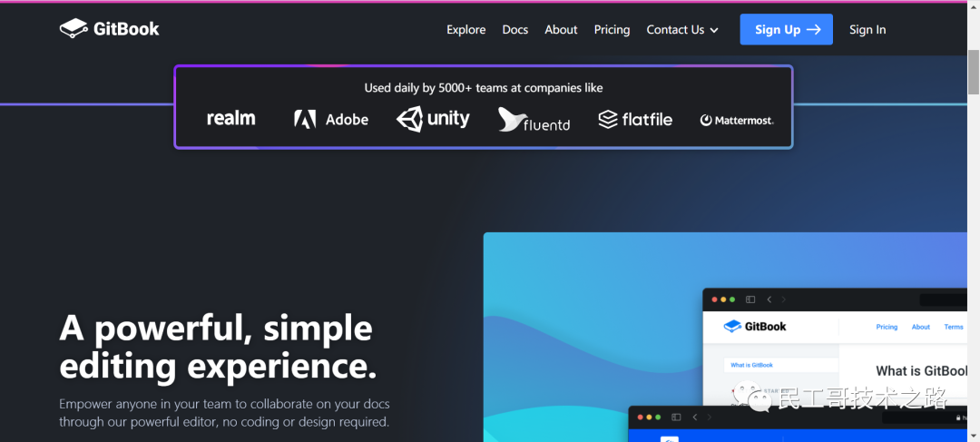Click the page's vertical scrollbar thumb

pos(974,72)
